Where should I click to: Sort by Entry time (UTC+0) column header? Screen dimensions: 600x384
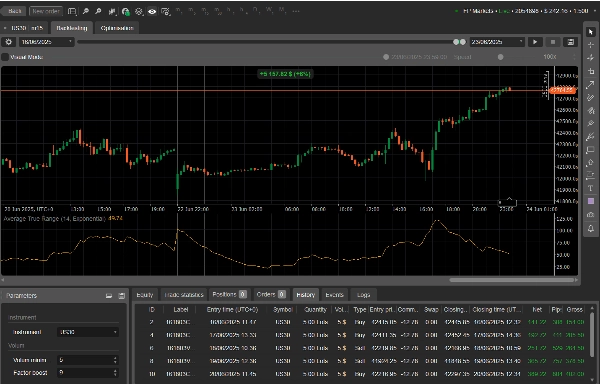[x=232, y=309]
